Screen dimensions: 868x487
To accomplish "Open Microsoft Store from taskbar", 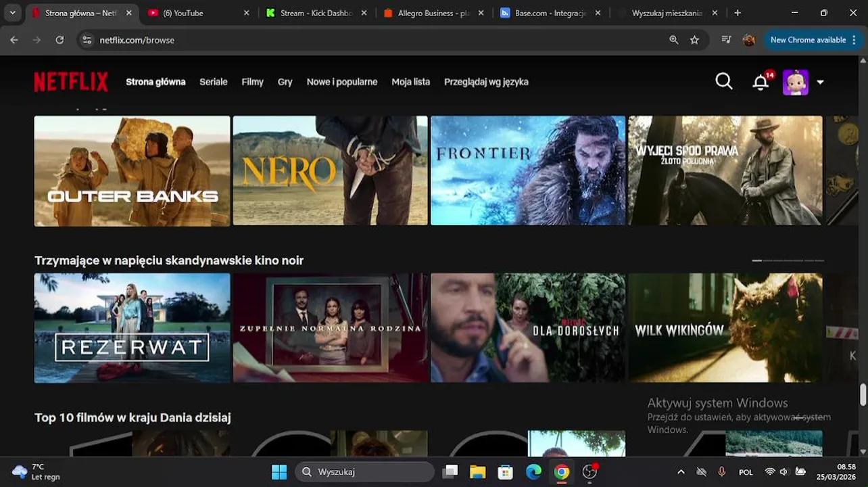I will click(x=506, y=471).
